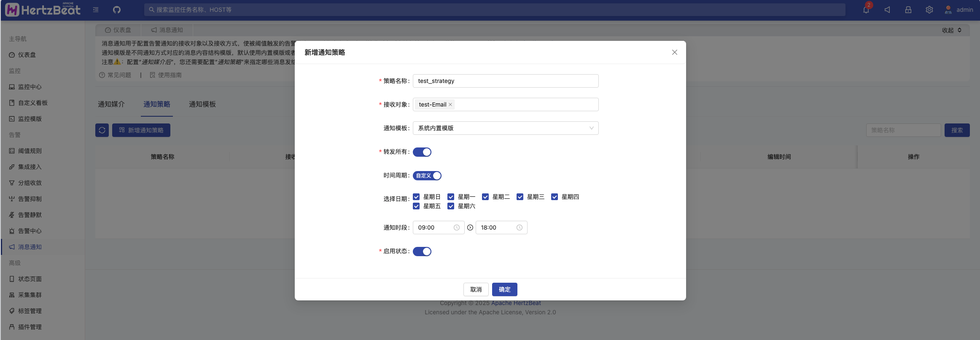Toggle the 转发所有 switch off
Viewport: 980px width, 340px height.
click(422, 152)
